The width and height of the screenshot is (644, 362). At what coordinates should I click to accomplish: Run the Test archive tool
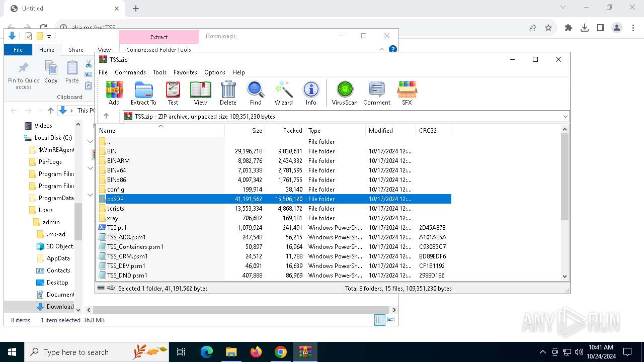click(173, 94)
